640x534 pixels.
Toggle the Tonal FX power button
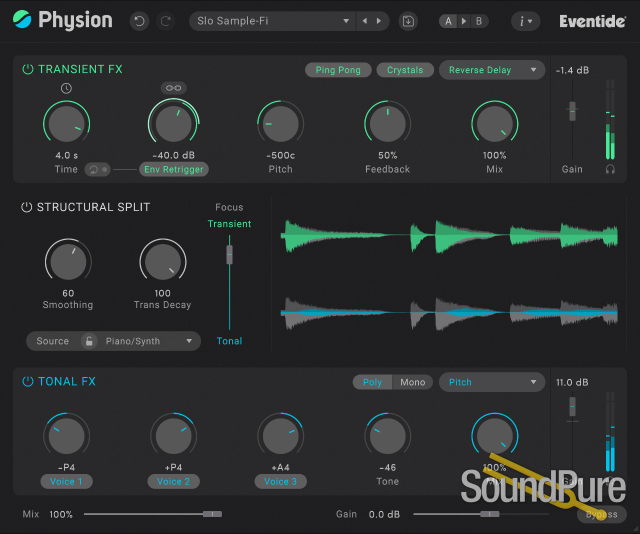[x=27, y=381]
